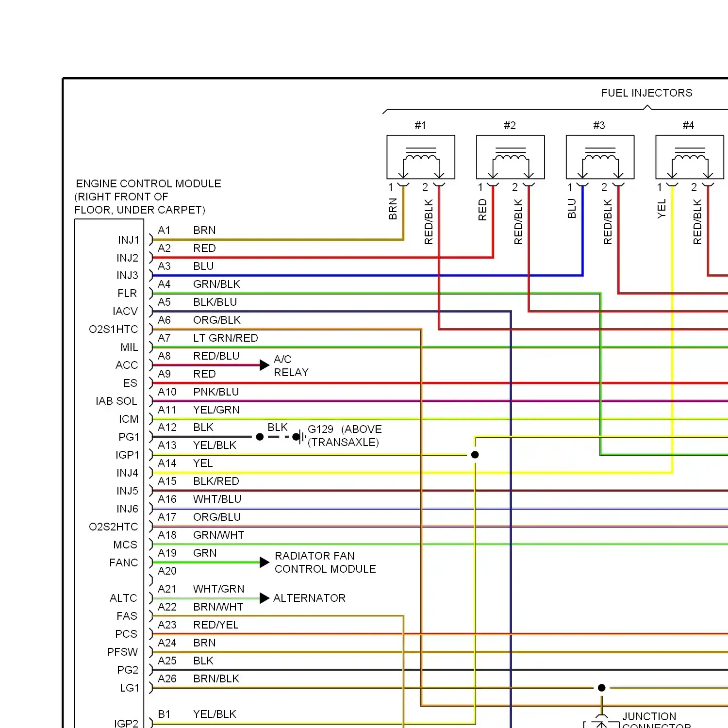Click the vertical BLU label under injector #3

572,209
